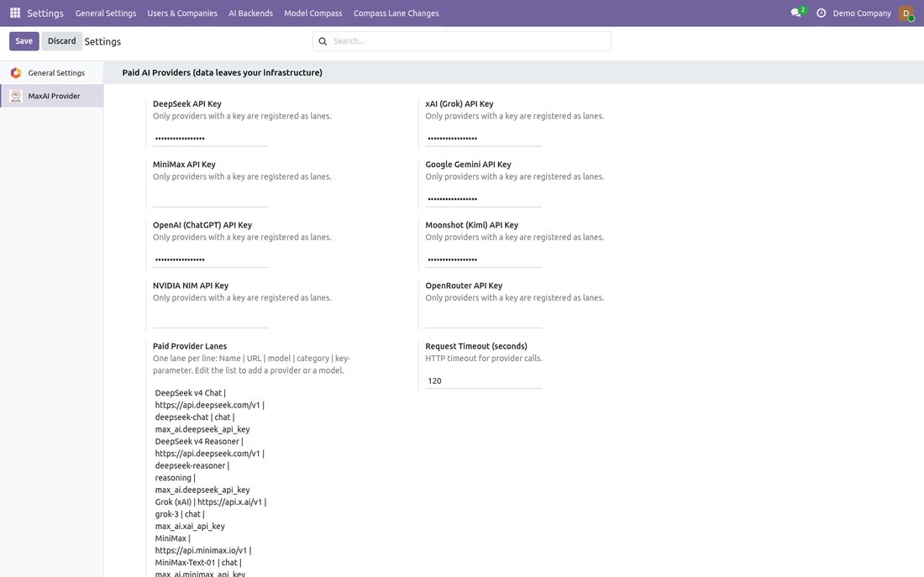Open the Model Compass menu
Viewport: 924px width, 577px height.
coord(313,13)
